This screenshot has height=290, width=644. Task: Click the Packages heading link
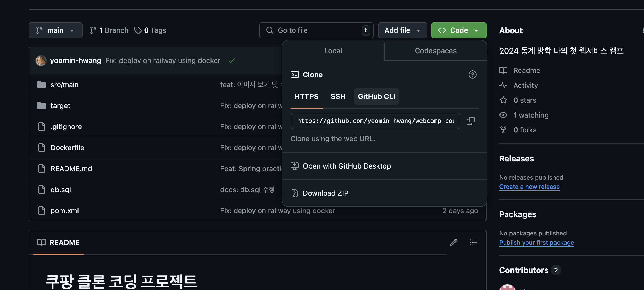point(518,214)
